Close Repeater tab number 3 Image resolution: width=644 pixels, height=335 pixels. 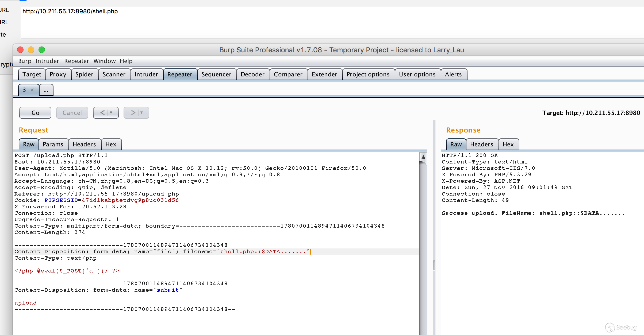point(32,90)
